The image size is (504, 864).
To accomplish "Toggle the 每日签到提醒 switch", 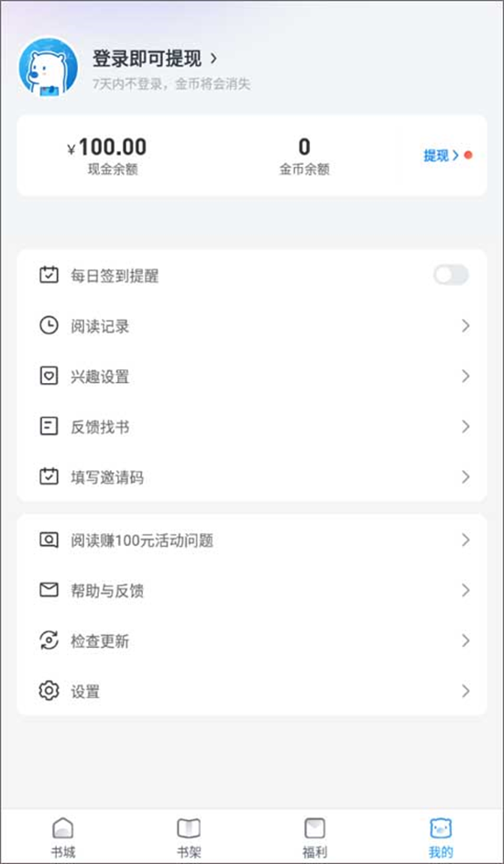I will pos(451,275).
